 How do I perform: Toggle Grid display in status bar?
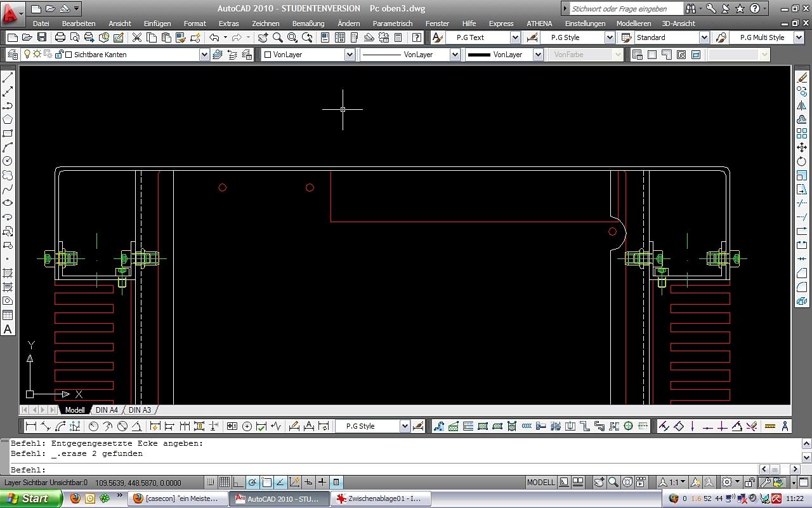pyautogui.click(x=225, y=483)
